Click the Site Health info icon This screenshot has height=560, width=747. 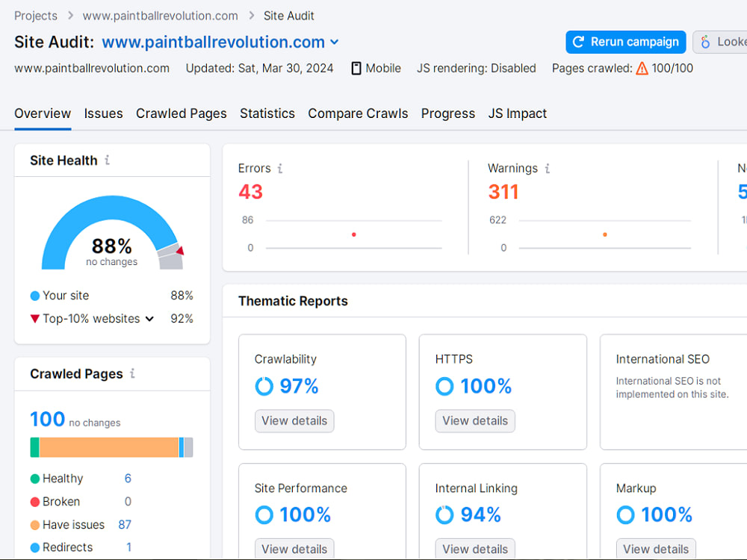tap(107, 161)
